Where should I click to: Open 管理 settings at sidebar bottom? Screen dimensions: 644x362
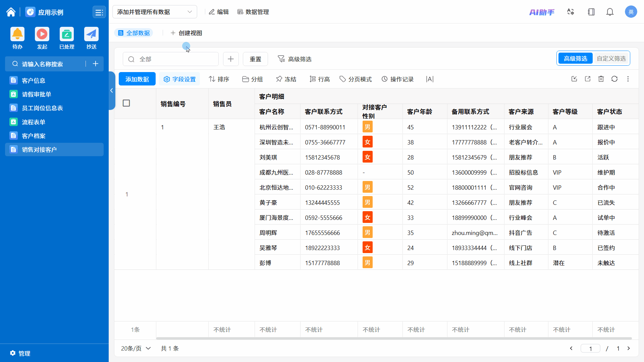(x=20, y=353)
